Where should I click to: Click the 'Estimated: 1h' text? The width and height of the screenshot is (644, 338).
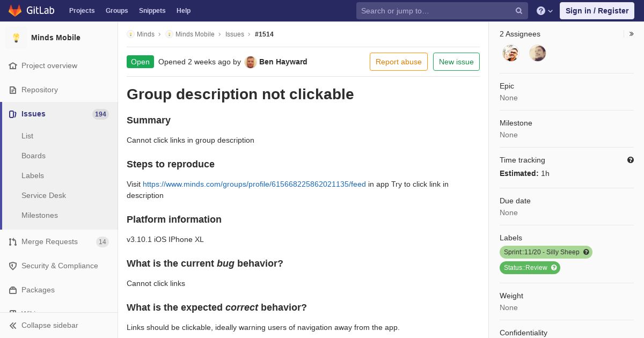tap(524, 173)
